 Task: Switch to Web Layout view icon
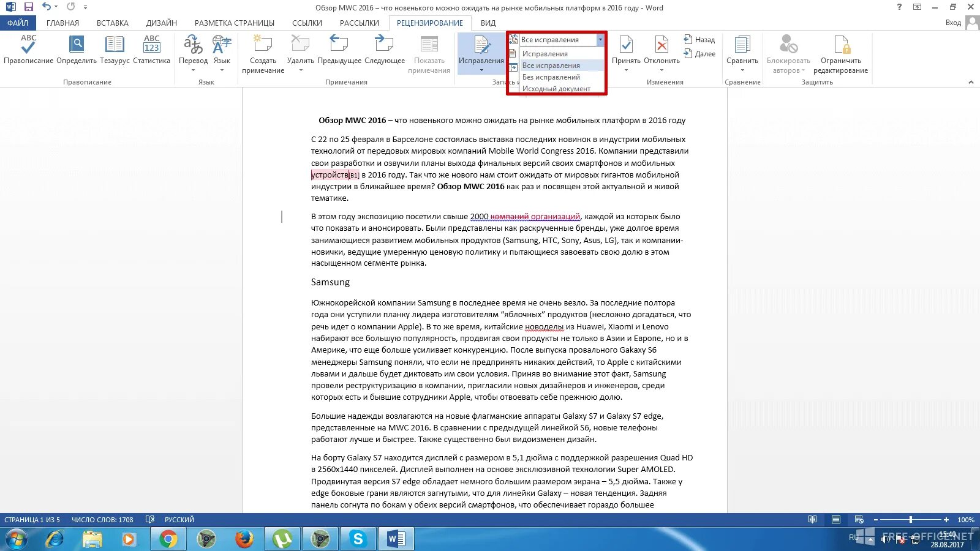tap(859, 520)
